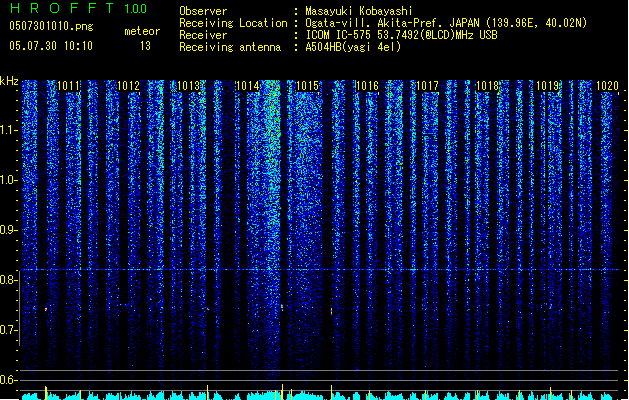This screenshot has width=629, height=400.
Task: Click the 0.7 frequency axis label
Action: [x=8, y=330]
